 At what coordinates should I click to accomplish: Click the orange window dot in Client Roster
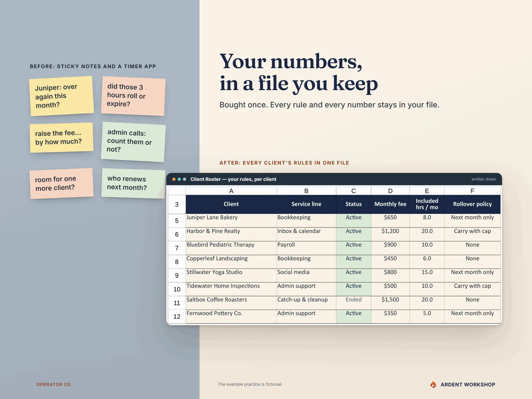coord(174,179)
